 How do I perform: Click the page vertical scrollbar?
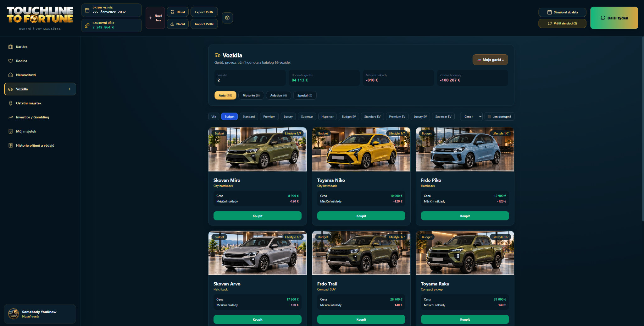click(x=642, y=129)
